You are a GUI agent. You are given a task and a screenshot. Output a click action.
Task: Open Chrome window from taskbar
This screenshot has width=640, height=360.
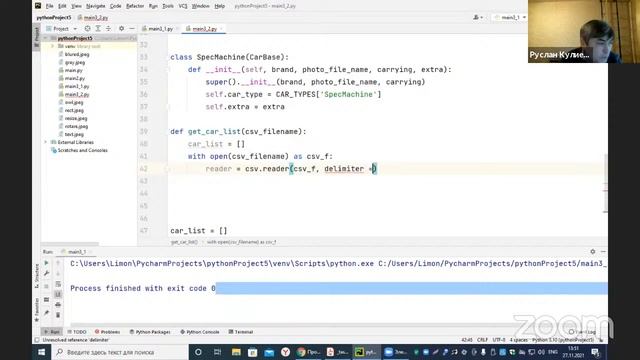point(309,352)
